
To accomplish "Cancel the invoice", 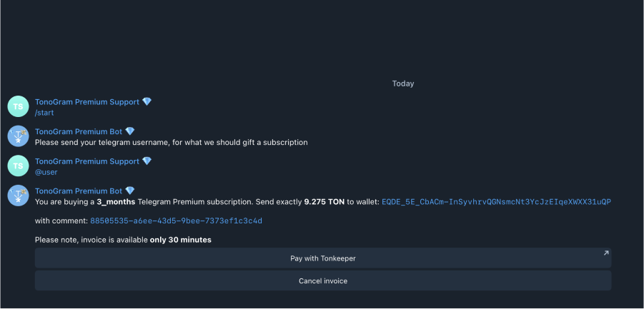I will [x=323, y=280].
